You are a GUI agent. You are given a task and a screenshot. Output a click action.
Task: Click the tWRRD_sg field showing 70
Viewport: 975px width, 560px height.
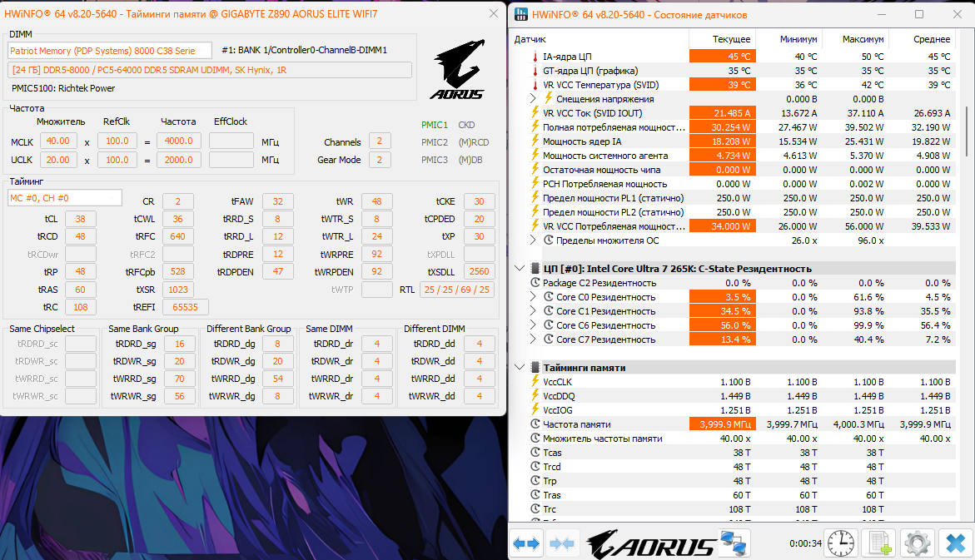pyautogui.click(x=179, y=379)
